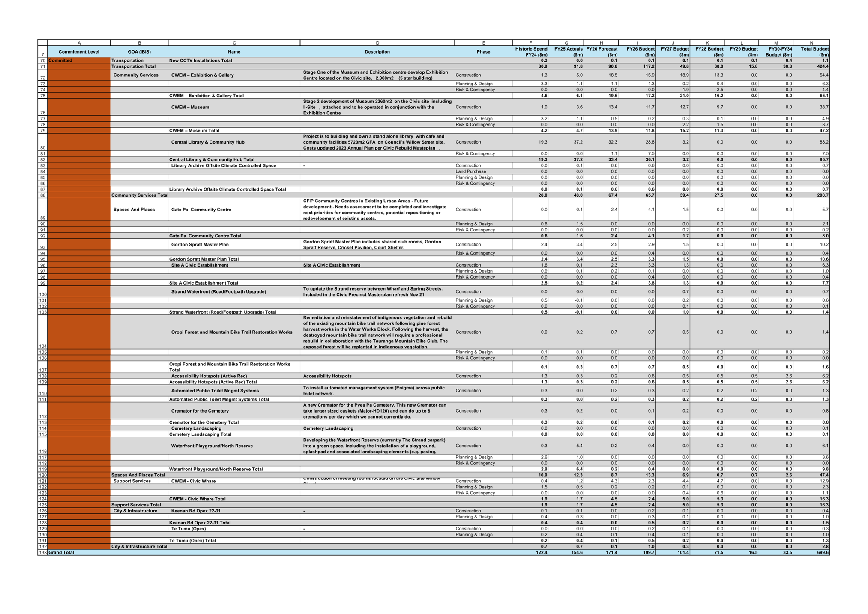This screenshot has width=868, height=614.
Task: Select the column D letter header
Action: [x=377, y=43]
